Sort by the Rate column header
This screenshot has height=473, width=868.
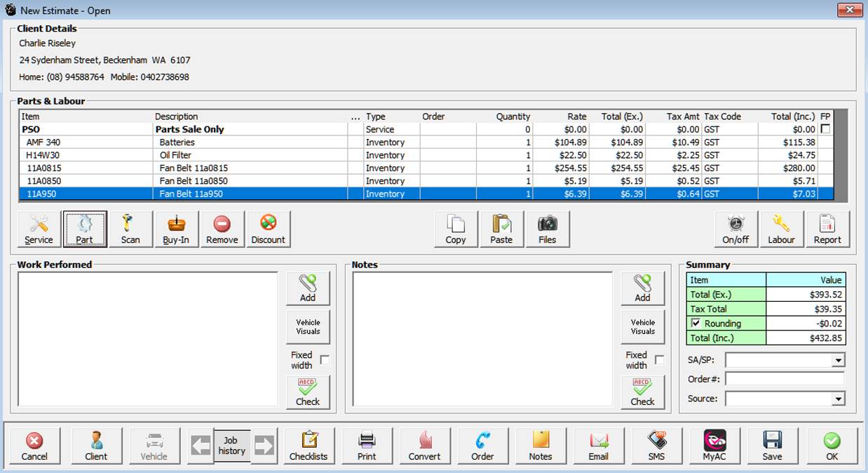[x=560, y=116]
